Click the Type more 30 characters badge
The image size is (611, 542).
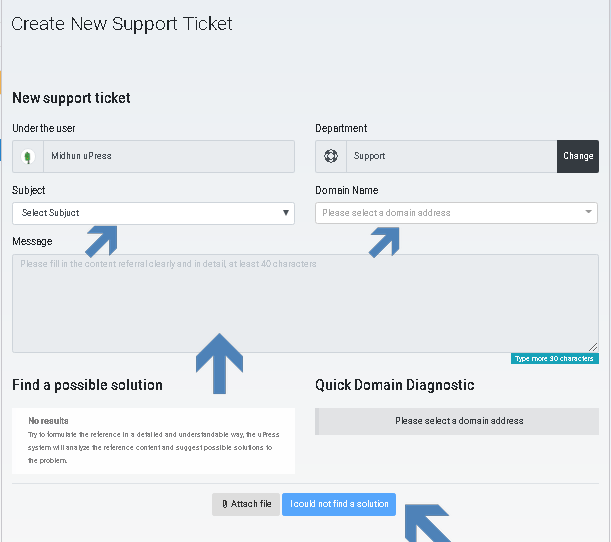[x=554, y=358]
